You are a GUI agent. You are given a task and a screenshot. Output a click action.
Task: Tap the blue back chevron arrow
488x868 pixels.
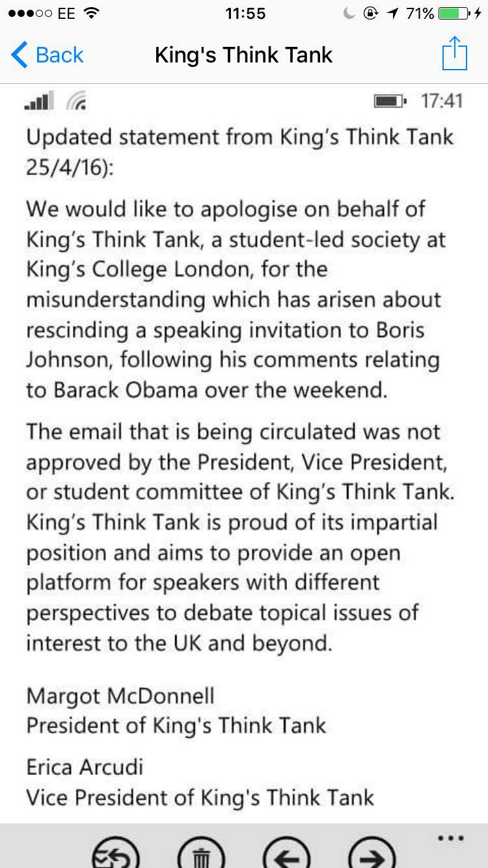click(x=20, y=55)
